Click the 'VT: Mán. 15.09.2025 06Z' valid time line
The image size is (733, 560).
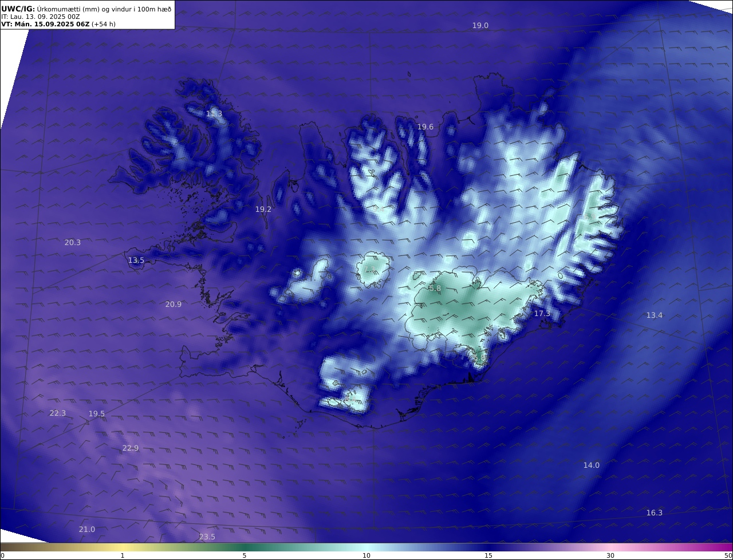point(58,24)
